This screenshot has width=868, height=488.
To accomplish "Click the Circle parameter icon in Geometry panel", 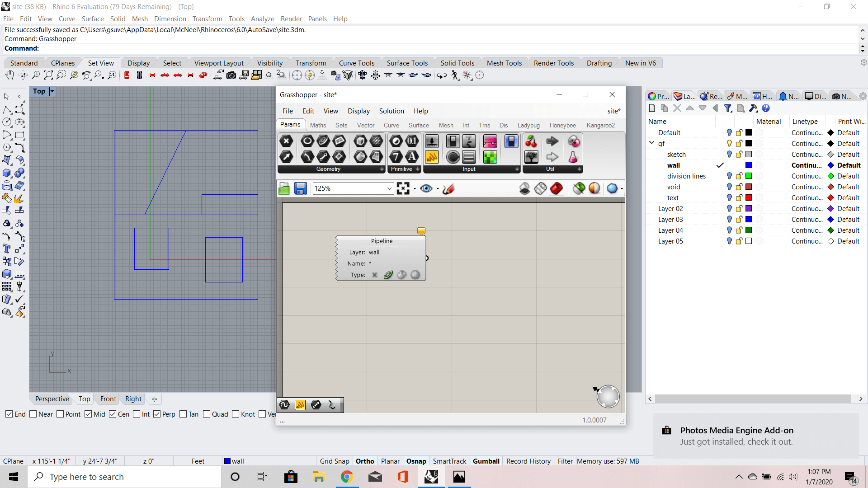I will coord(307,141).
